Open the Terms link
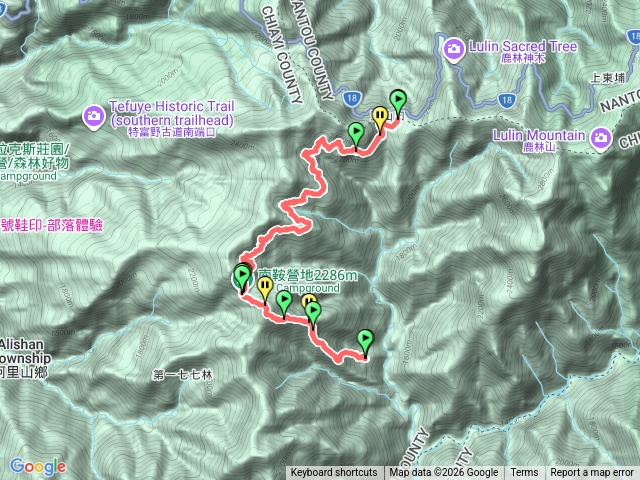 (524, 473)
